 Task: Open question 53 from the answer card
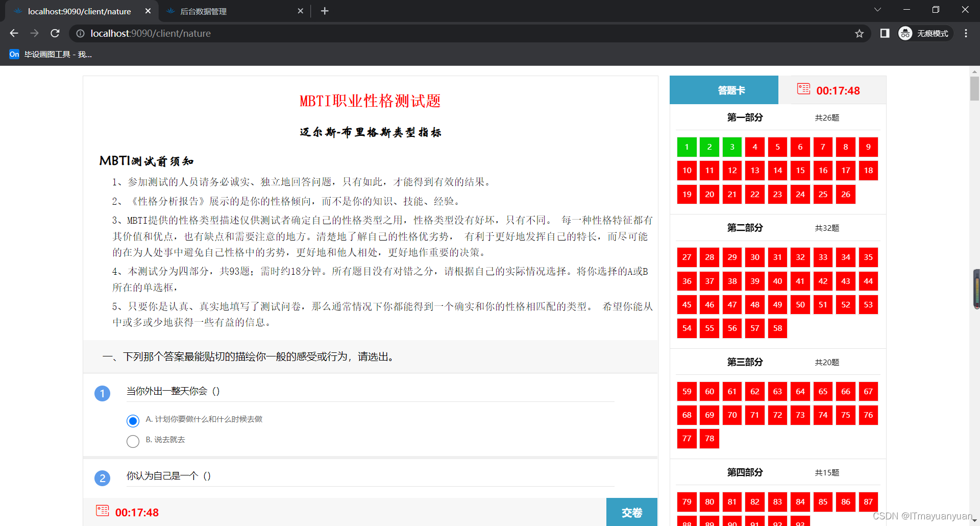point(868,305)
